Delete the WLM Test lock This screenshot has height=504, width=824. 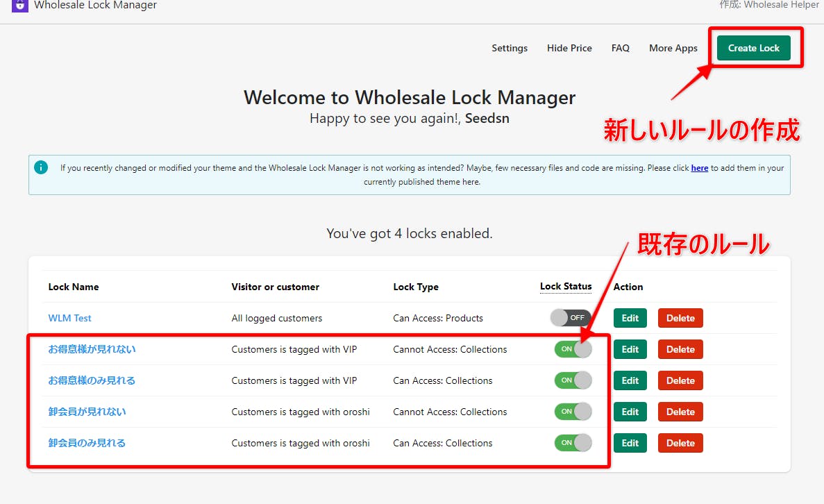coord(680,318)
